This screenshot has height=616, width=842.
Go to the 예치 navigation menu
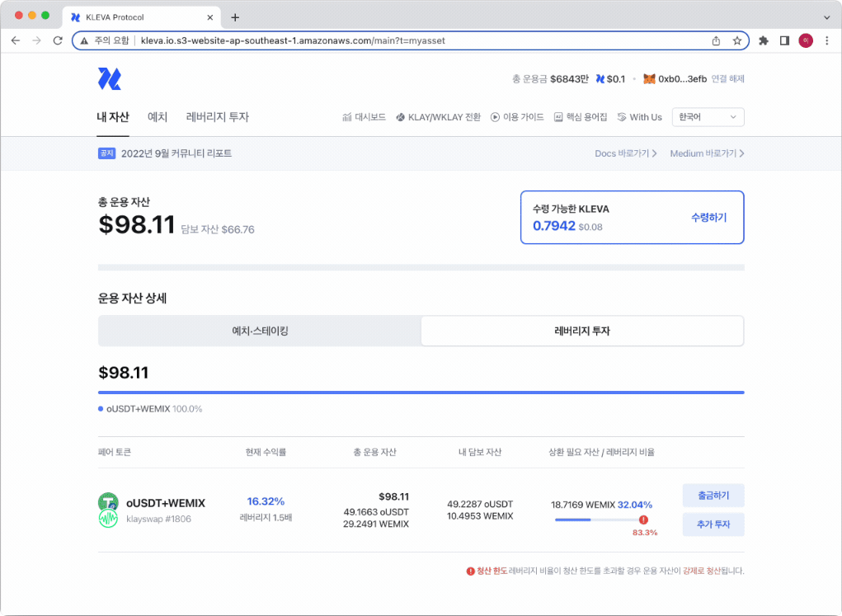pyautogui.click(x=158, y=117)
